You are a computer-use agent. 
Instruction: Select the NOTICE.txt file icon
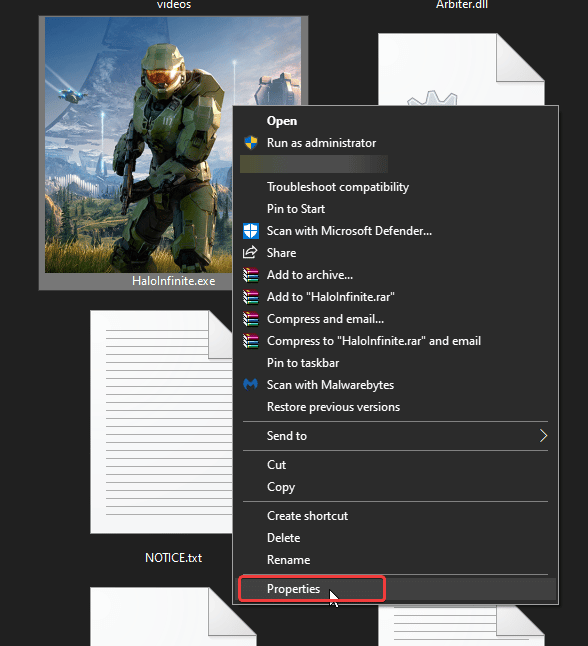coord(161,421)
